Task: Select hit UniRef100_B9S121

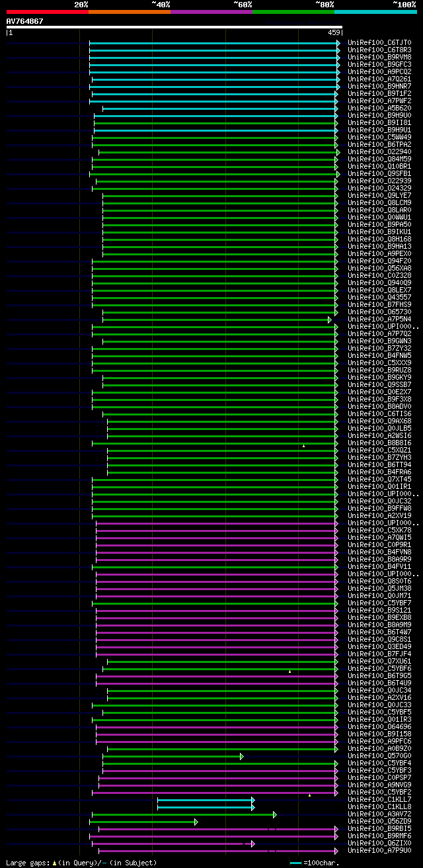Action: [379, 611]
